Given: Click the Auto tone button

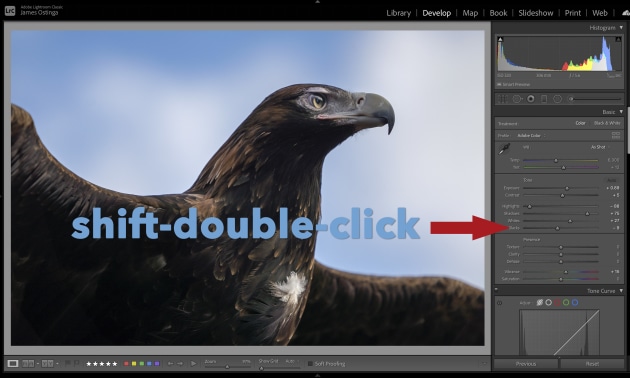Looking at the screenshot, I should 612,180.
